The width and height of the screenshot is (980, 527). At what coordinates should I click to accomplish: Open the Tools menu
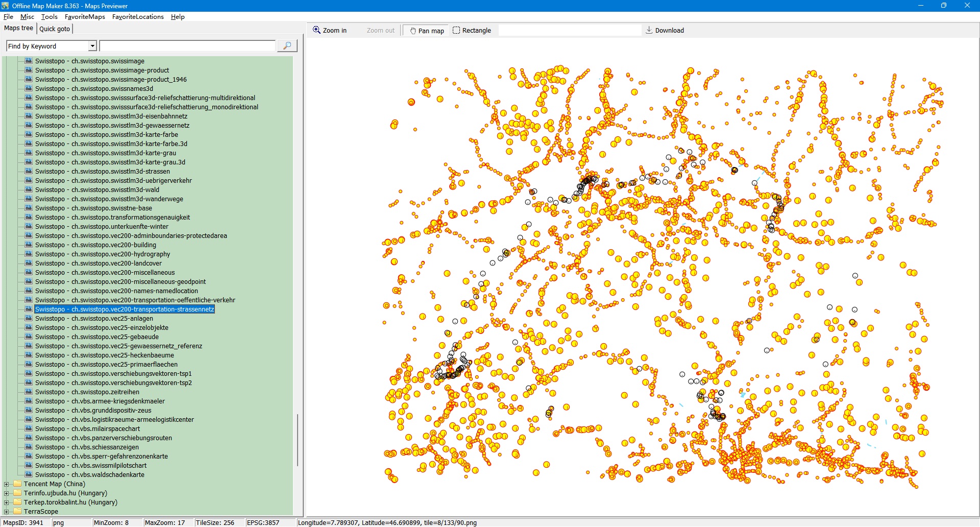[x=50, y=17]
